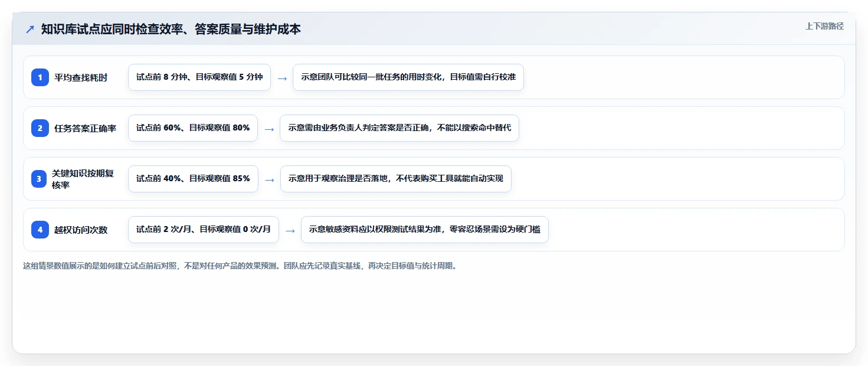Click the note 需由业务负责人判定答案是否正确
The width and height of the screenshot is (868, 366).
(x=399, y=128)
